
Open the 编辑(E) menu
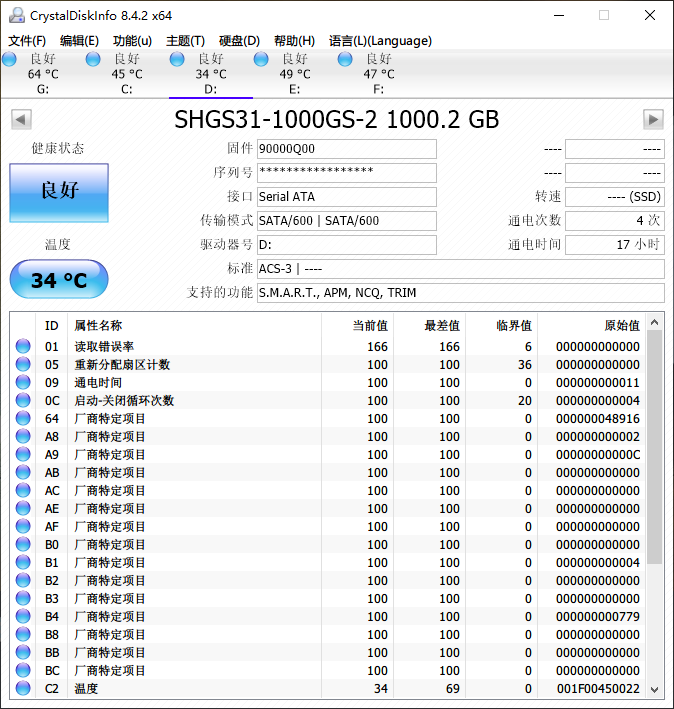coord(80,41)
